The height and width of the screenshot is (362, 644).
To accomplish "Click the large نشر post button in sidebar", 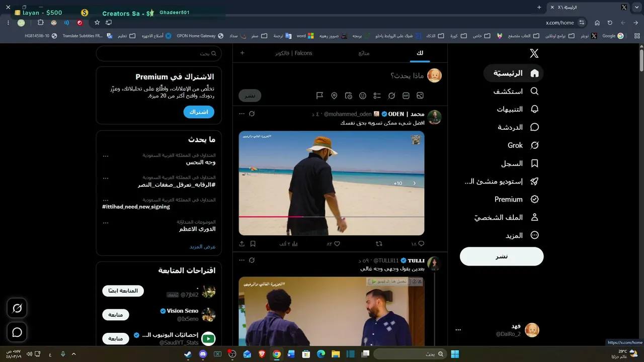I will 502,256.
